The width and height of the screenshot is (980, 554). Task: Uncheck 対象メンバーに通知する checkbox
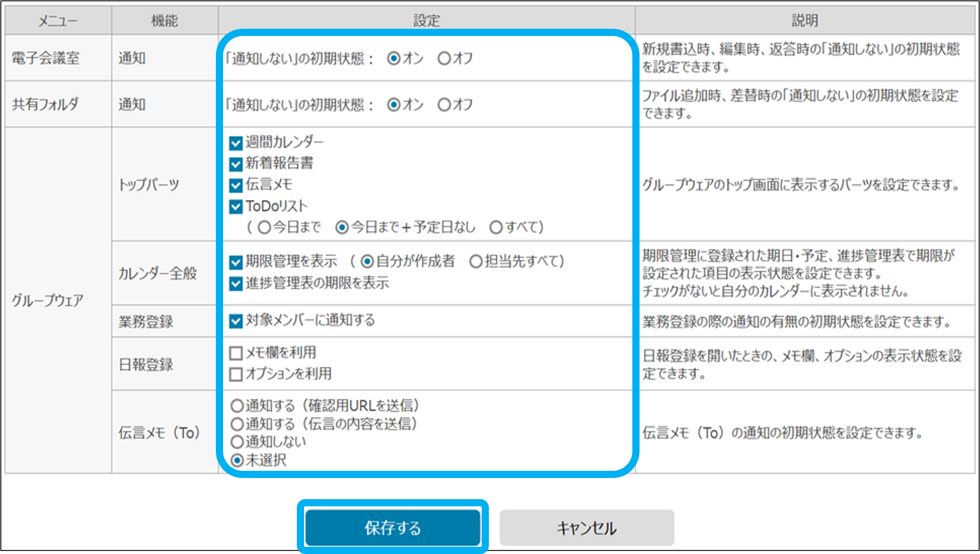click(236, 321)
